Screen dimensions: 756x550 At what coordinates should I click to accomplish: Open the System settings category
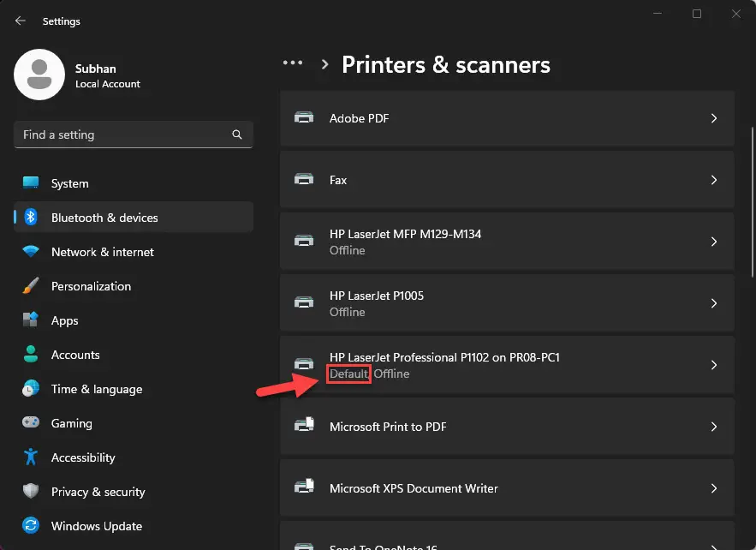point(69,183)
